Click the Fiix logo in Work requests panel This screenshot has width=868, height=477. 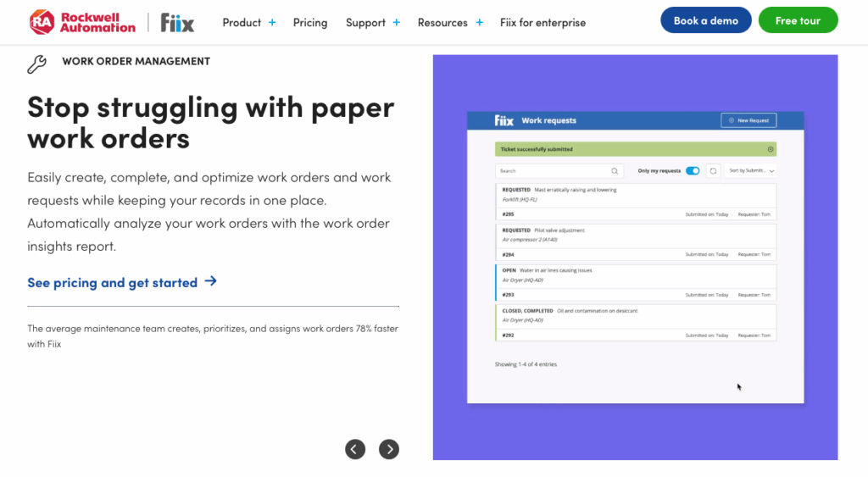click(x=504, y=120)
